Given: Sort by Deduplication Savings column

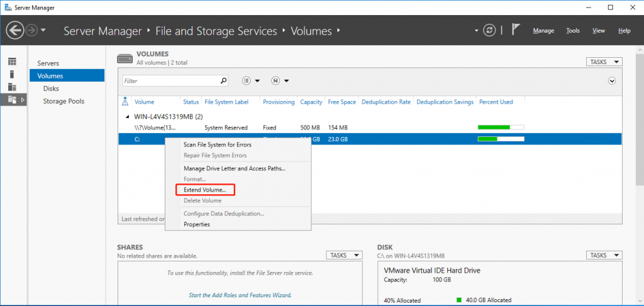Looking at the screenshot, I should pyautogui.click(x=445, y=102).
